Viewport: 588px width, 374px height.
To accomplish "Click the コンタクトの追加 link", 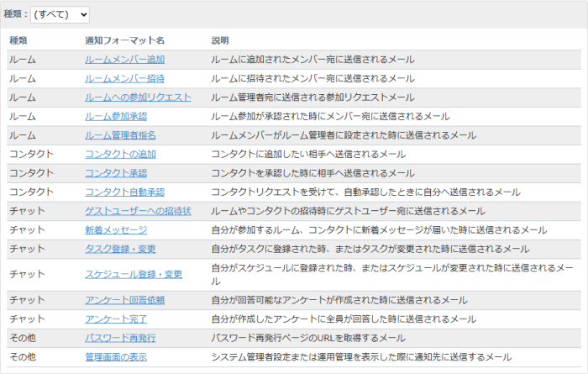I will (120, 154).
